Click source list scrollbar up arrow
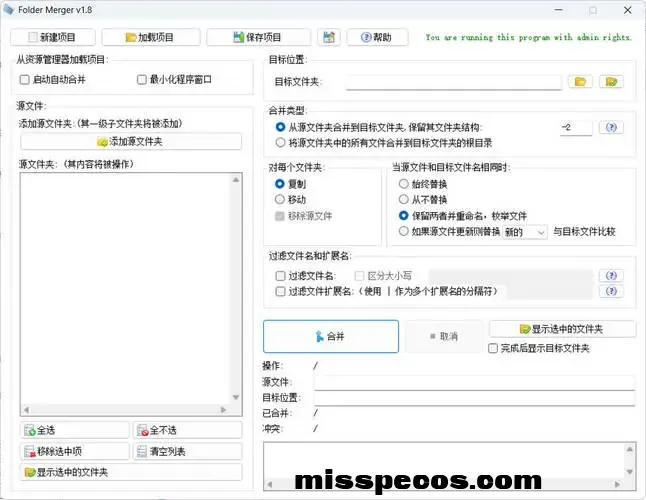This screenshot has width=646, height=500. [x=236, y=180]
